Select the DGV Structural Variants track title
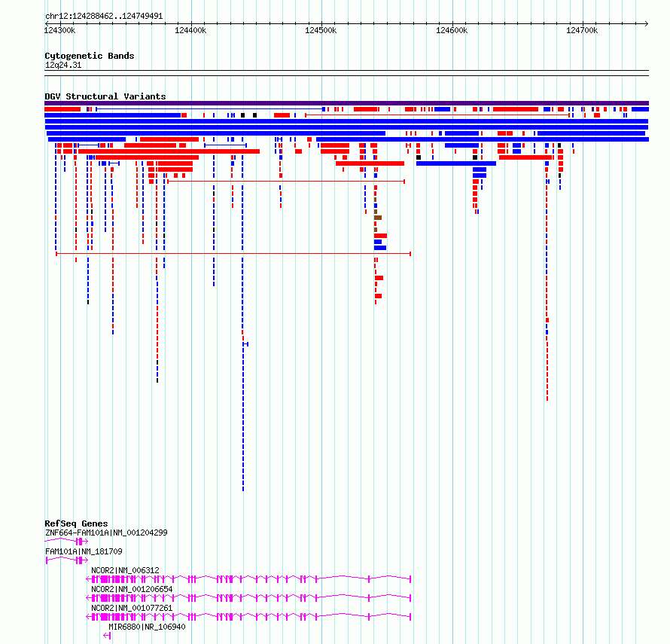 point(105,96)
